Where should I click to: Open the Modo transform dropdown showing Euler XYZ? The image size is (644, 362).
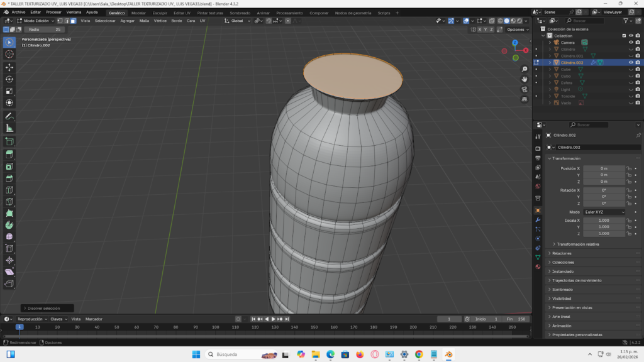click(x=605, y=212)
